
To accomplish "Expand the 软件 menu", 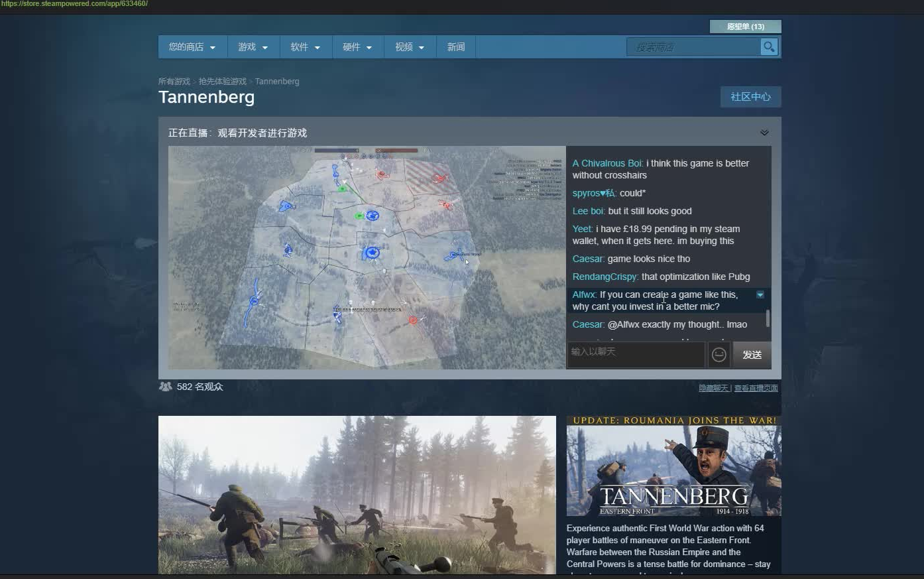I will 306,47.
